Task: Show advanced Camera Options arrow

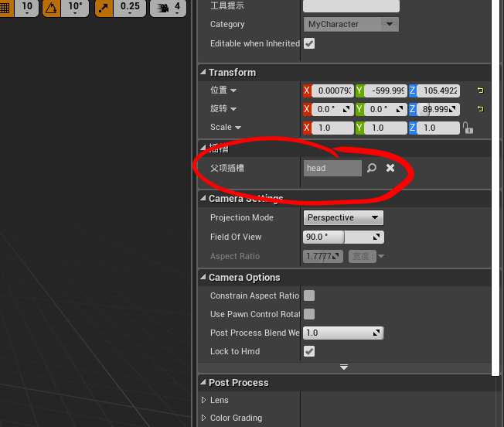Action: pos(344,367)
